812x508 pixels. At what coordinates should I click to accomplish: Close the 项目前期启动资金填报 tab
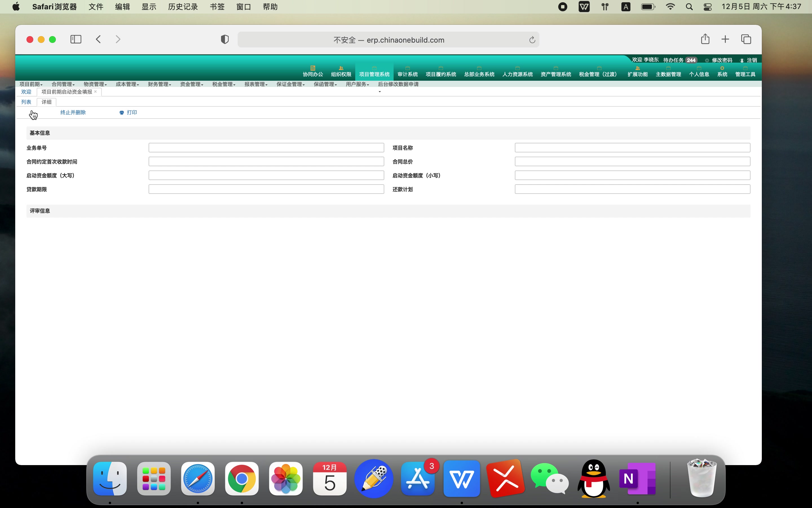coord(96,91)
